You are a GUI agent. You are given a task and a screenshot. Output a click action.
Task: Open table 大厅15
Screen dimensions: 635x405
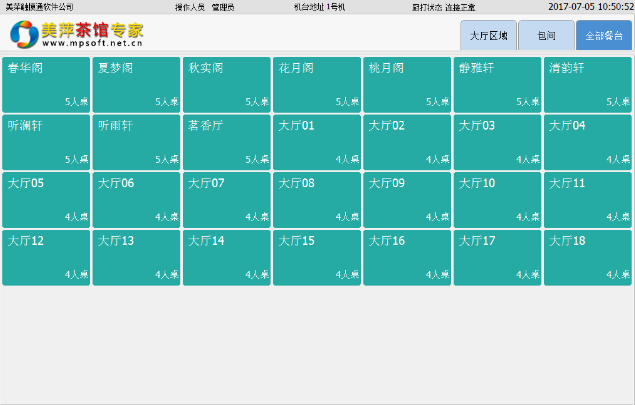(x=317, y=258)
